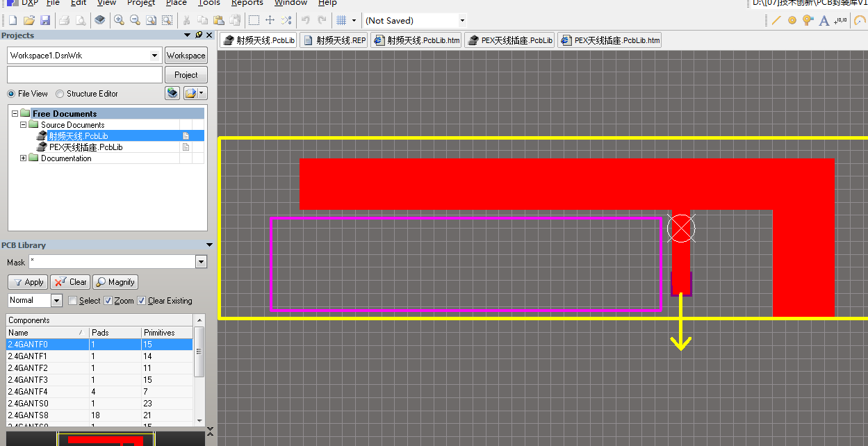Select the Place Via tool
Screen dimensions: 868x446
(808, 20)
